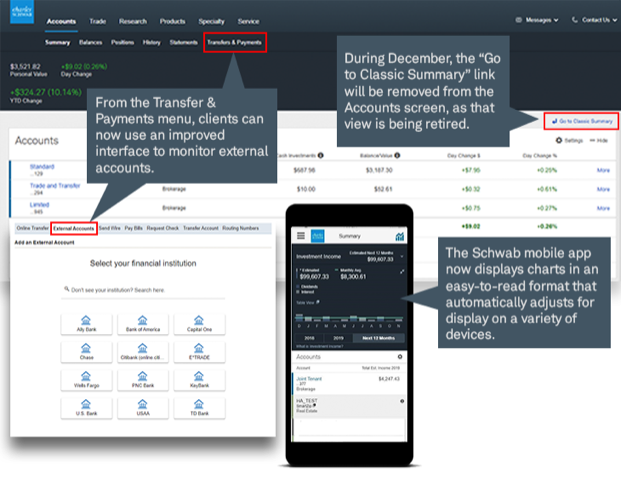Open the Accounts main menu

pos(61,21)
